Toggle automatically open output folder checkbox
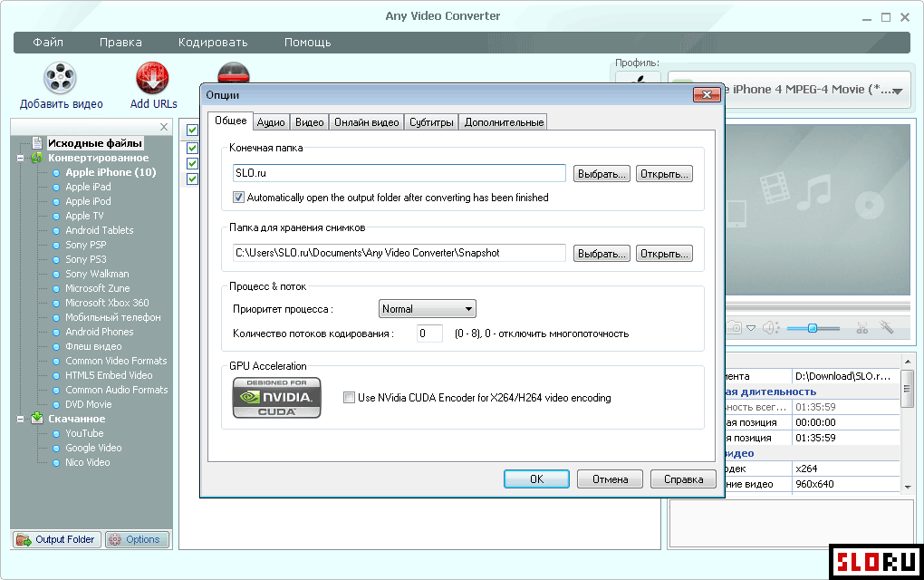This screenshot has height=580, width=924. [238, 198]
